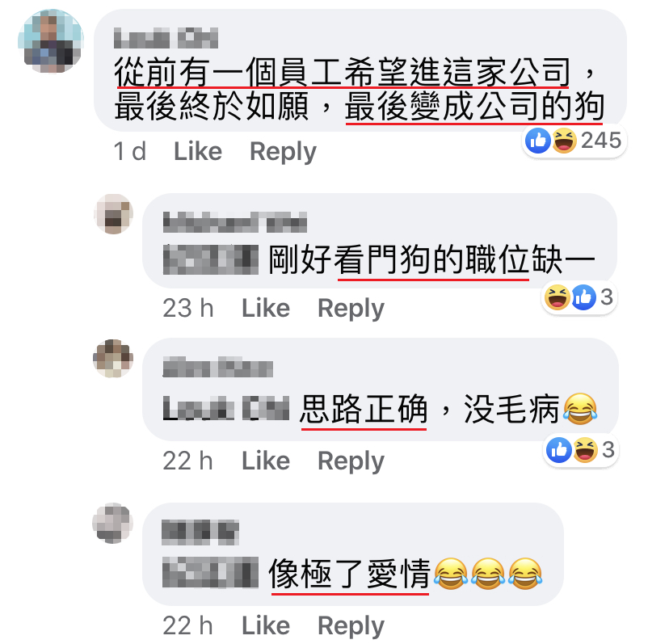Image resolution: width=669 pixels, height=644 pixels.
Task: Click the laughing reaction icon beside 245
Action: [x=565, y=141]
